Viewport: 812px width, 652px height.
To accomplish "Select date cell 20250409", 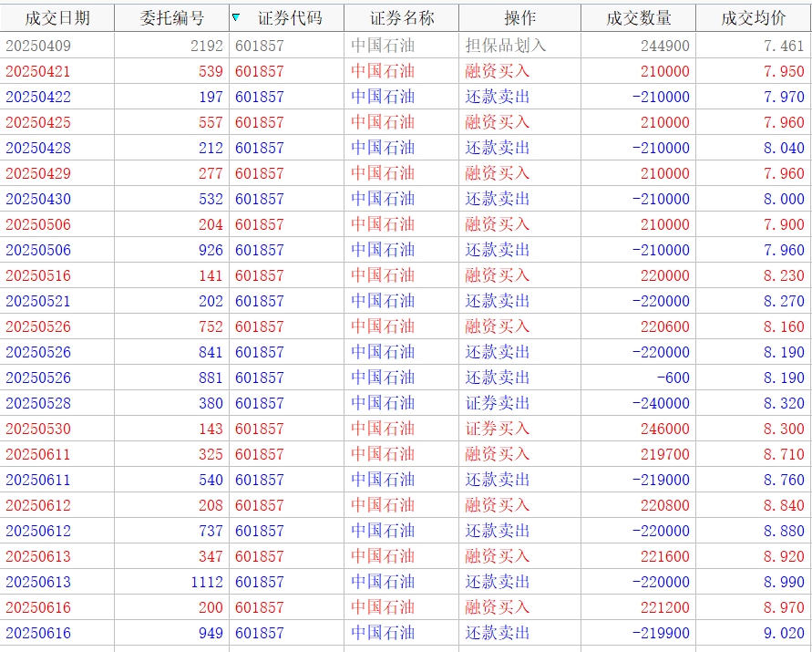I will [x=38, y=46].
